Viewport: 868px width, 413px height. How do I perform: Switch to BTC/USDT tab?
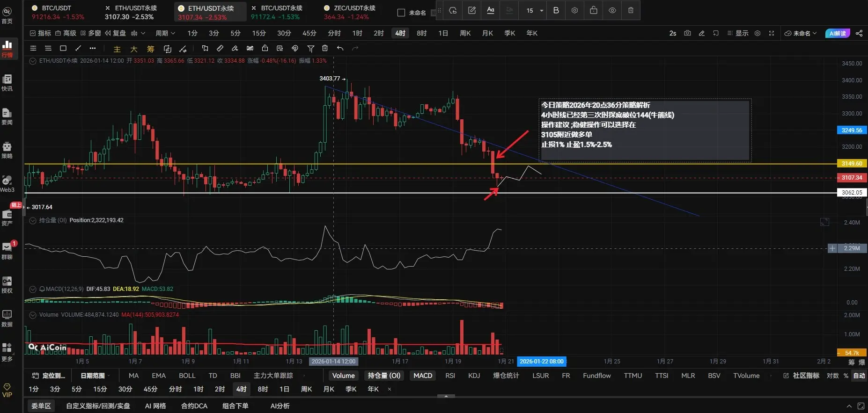click(x=58, y=12)
